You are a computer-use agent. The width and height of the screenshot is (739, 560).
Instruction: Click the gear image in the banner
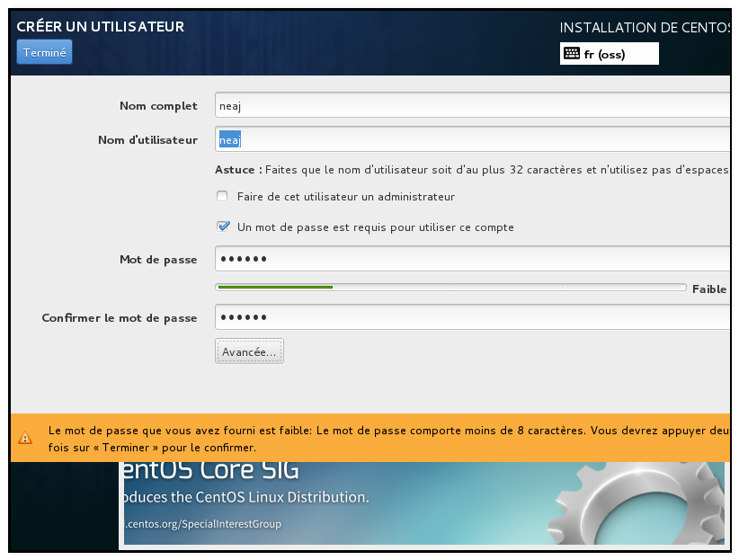637,504
